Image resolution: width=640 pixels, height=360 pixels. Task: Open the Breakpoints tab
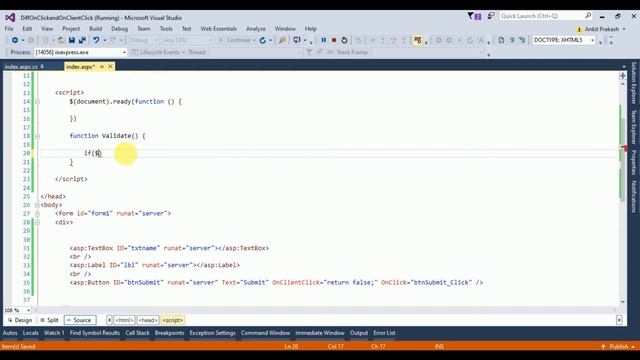click(169, 333)
